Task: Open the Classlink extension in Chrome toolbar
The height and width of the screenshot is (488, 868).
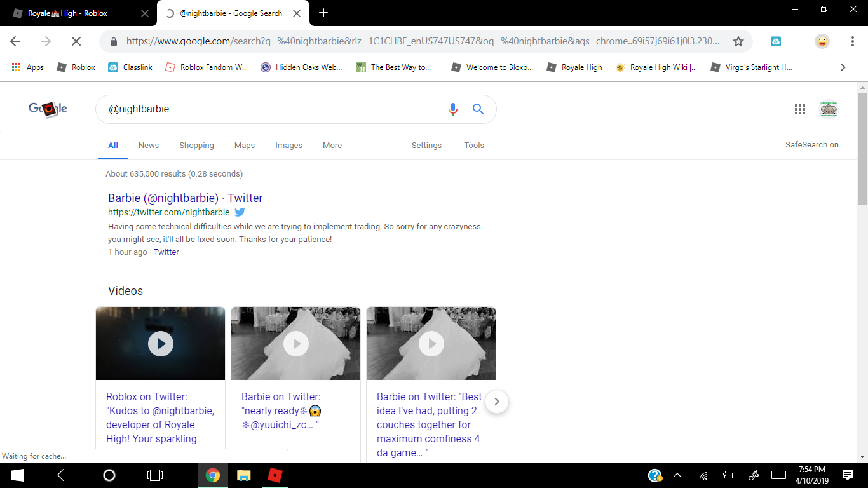Action: 776,41
